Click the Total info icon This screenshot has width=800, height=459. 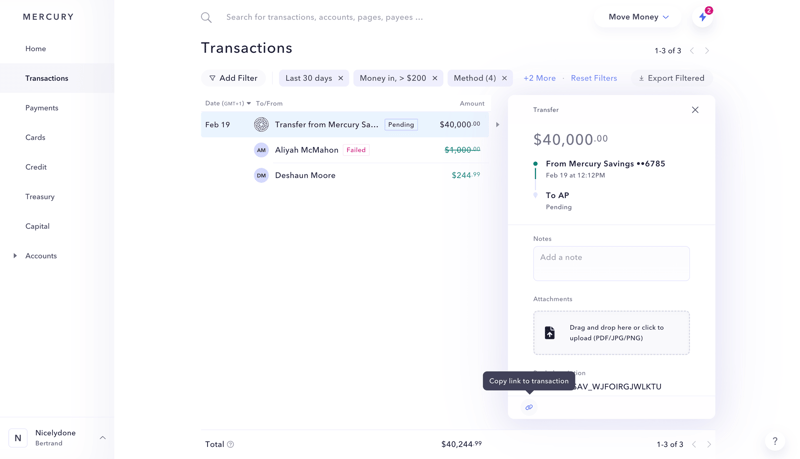pyautogui.click(x=231, y=444)
